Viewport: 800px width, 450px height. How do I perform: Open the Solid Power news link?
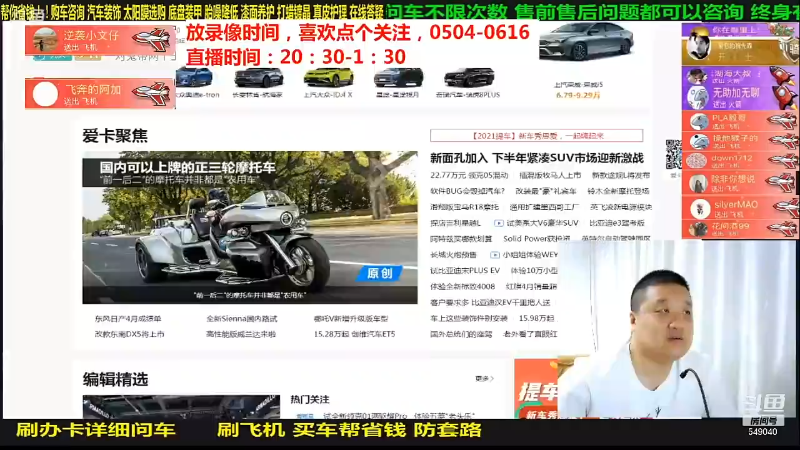pyautogui.click(x=537, y=238)
